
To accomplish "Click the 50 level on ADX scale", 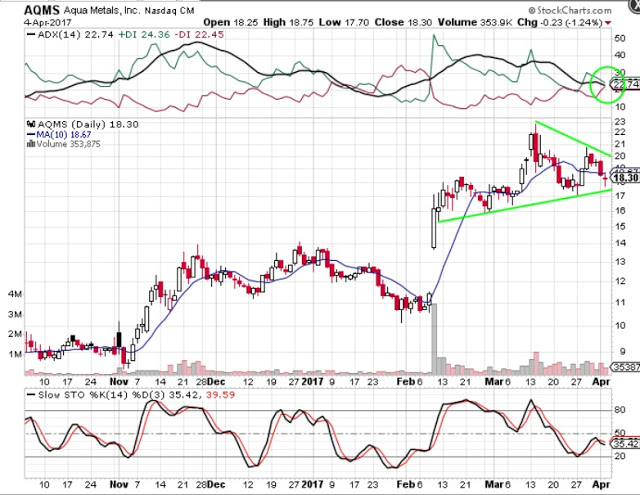I will pyautogui.click(x=620, y=38).
